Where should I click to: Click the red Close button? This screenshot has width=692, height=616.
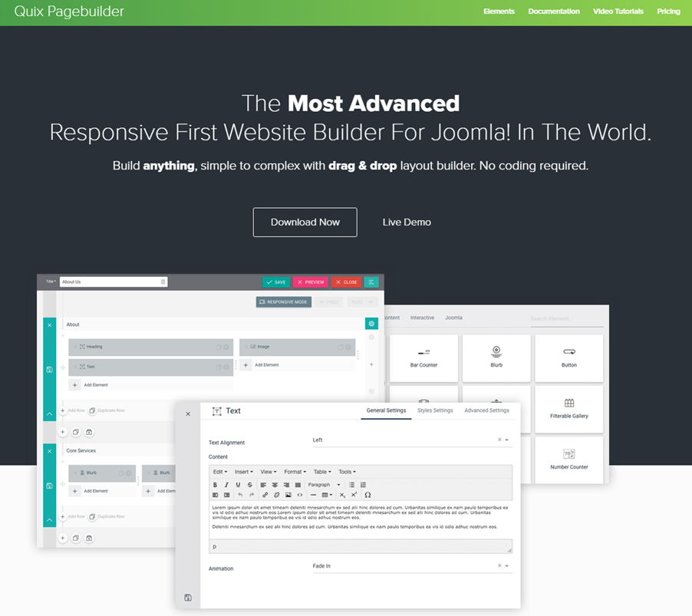tap(347, 282)
